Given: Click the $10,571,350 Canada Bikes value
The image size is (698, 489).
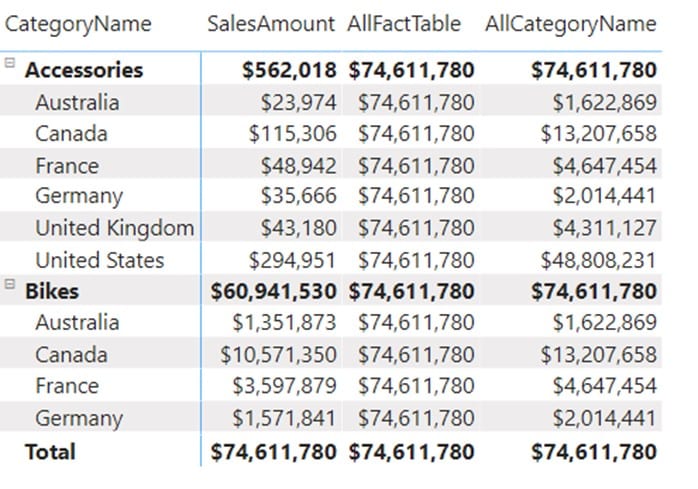Looking at the screenshot, I should tap(278, 355).
